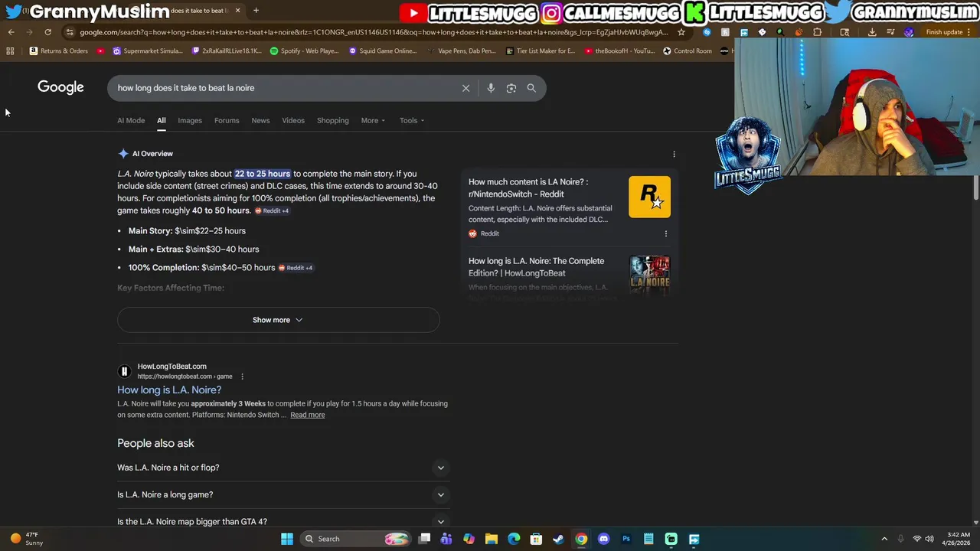Open AI Overview three-dot options
The image size is (980, 551).
674,154
